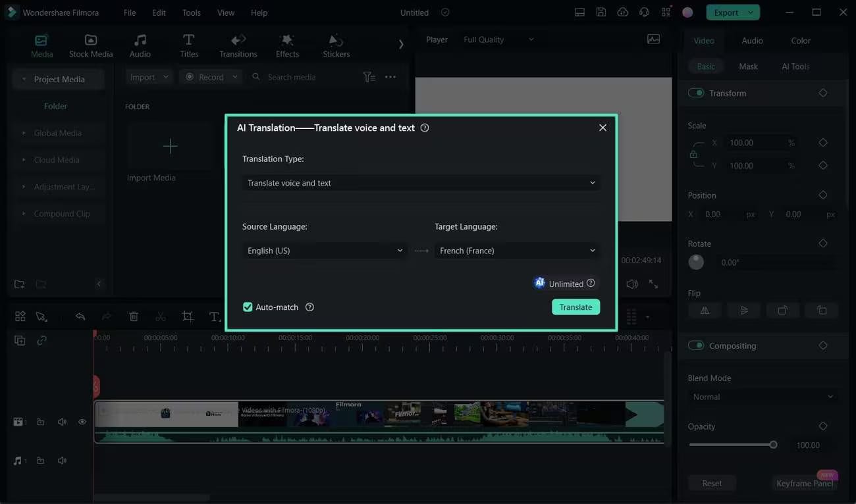Viewport: 856px width, 504px height.
Task: Open the Full Quality dropdown
Action: point(498,39)
